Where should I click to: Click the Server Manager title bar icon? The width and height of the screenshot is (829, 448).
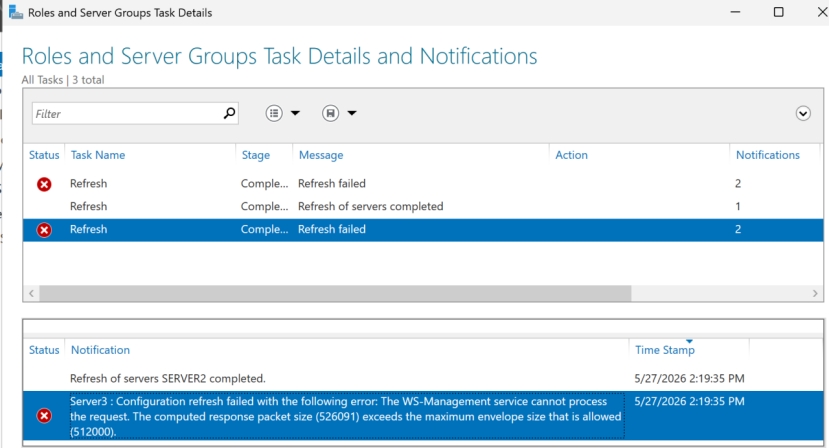click(16, 12)
